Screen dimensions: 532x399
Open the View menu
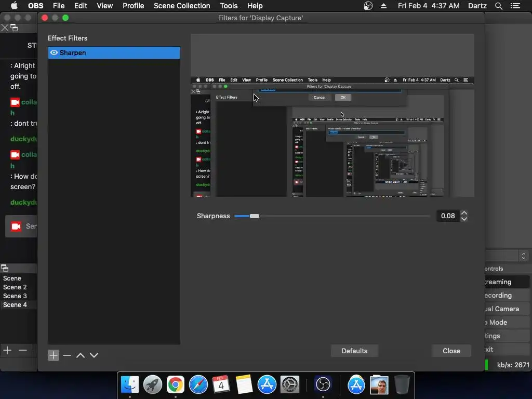tap(104, 6)
